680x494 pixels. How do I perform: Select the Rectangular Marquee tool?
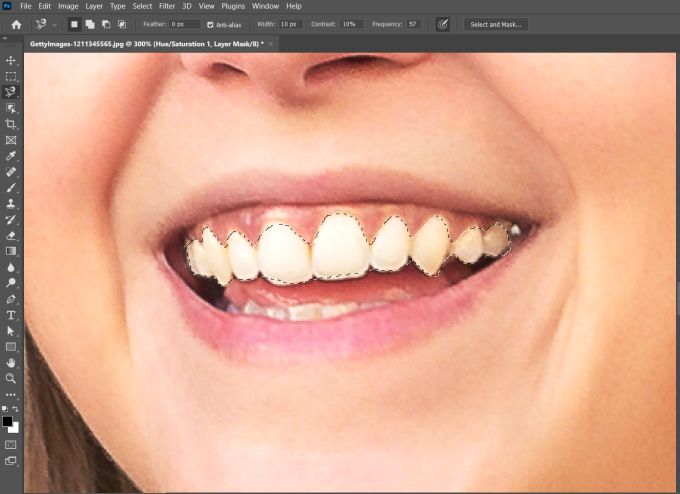click(x=11, y=76)
